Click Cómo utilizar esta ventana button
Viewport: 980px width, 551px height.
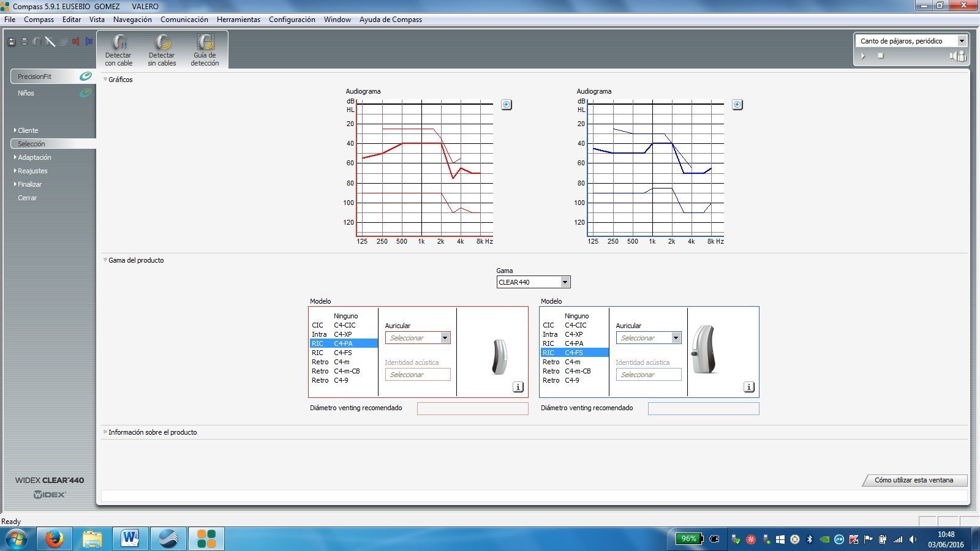click(x=914, y=480)
